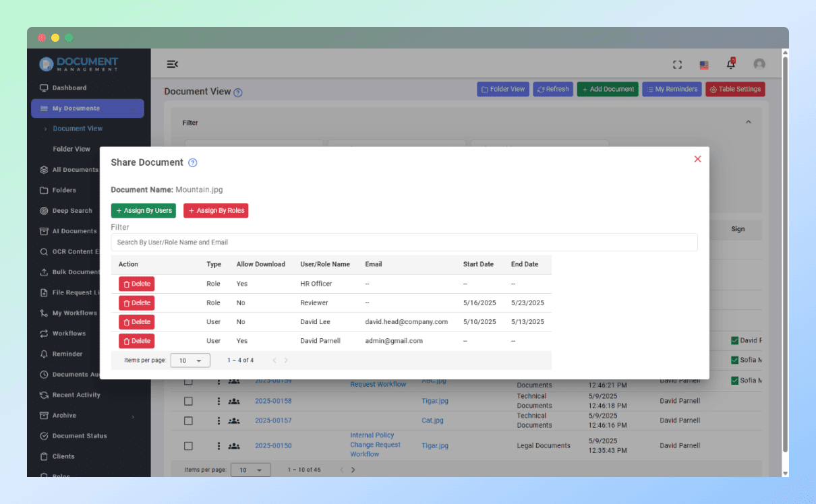The image size is (816, 504).
Task: Tick the checkbox for row 2025-00150
Action: pos(188,445)
